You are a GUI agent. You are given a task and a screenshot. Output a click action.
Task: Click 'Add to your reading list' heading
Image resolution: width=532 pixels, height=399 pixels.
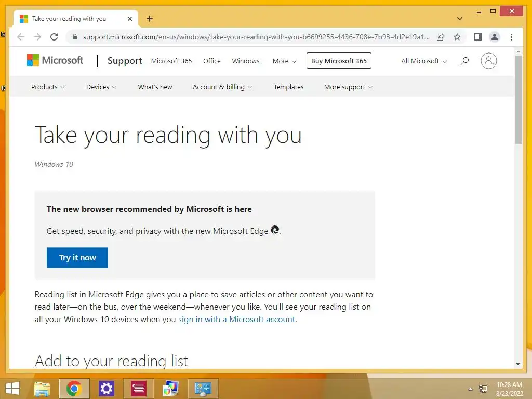[x=111, y=361]
